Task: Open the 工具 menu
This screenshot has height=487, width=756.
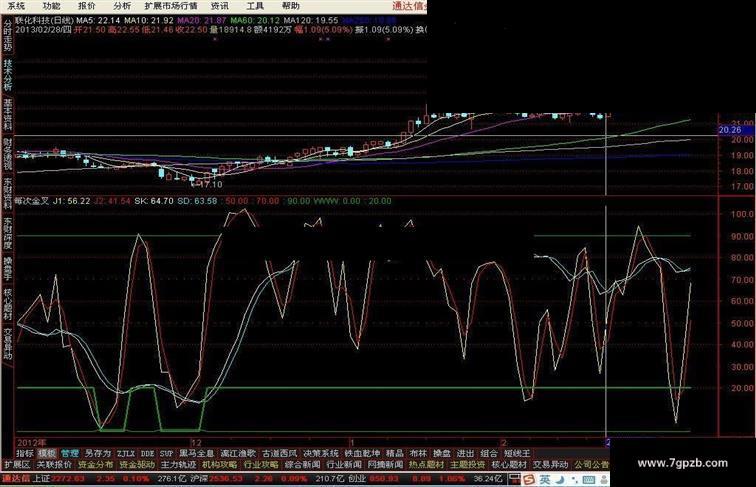Action: pyautogui.click(x=255, y=5)
